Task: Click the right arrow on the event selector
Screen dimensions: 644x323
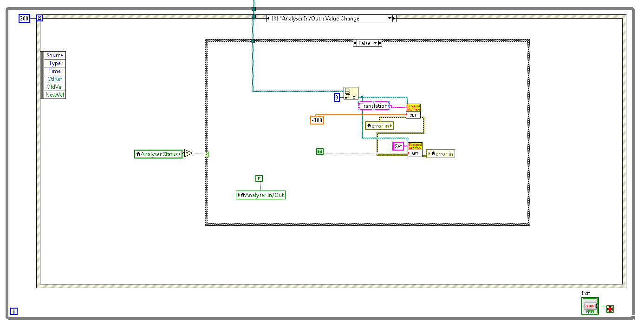Action: tap(393, 18)
